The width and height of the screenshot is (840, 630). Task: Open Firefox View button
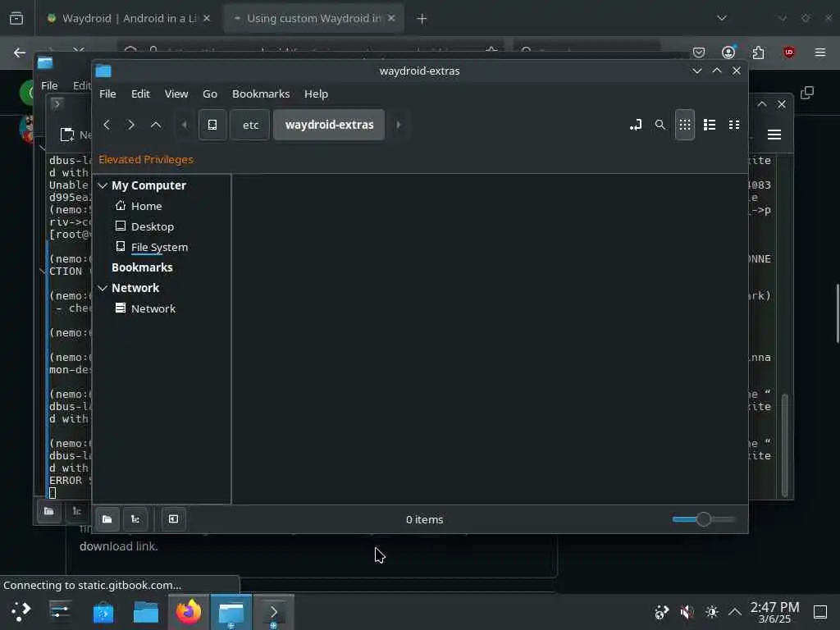click(x=16, y=19)
